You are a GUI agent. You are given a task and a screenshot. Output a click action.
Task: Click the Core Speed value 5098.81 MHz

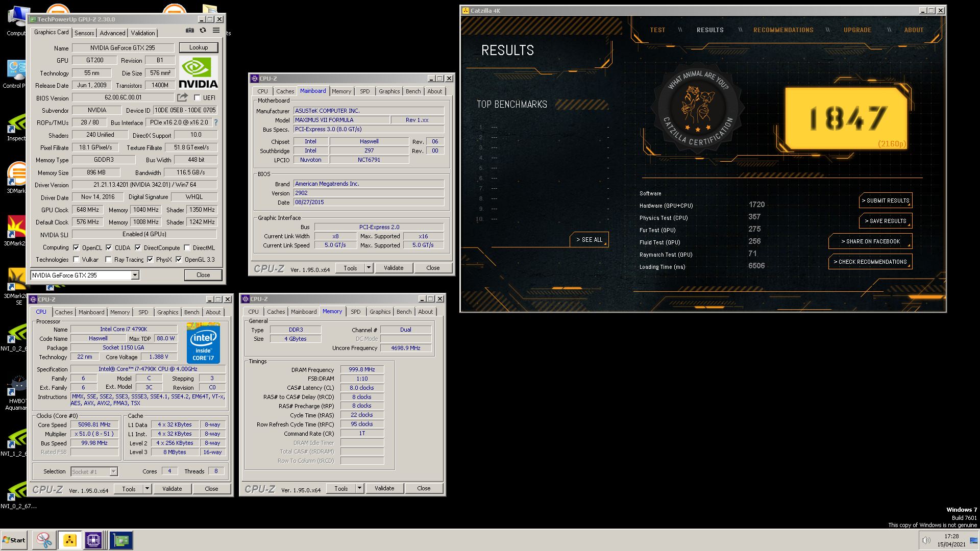pos(94,425)
